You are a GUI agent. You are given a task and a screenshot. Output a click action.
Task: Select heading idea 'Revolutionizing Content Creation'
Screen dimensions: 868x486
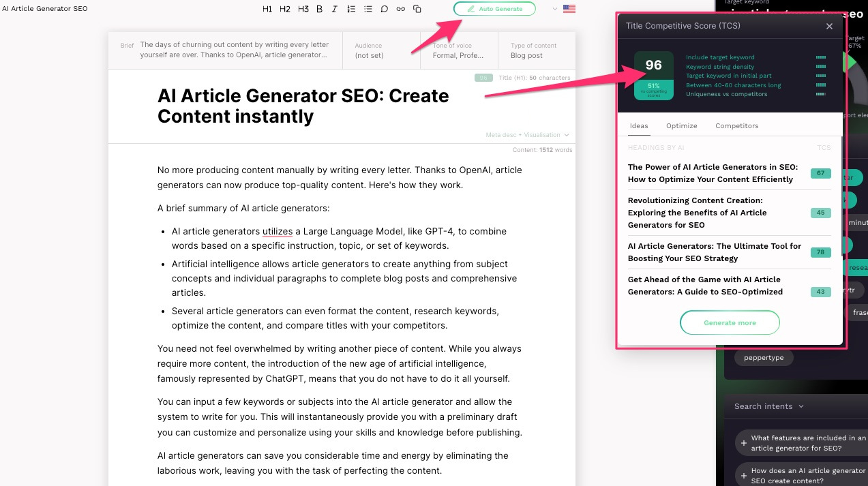click(x=698, y=213)
